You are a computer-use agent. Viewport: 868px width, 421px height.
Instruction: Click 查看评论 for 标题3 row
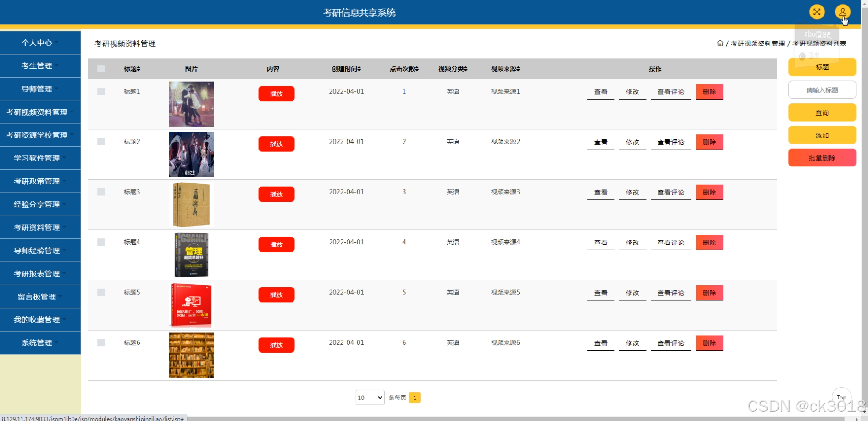[x=671, y=192]
